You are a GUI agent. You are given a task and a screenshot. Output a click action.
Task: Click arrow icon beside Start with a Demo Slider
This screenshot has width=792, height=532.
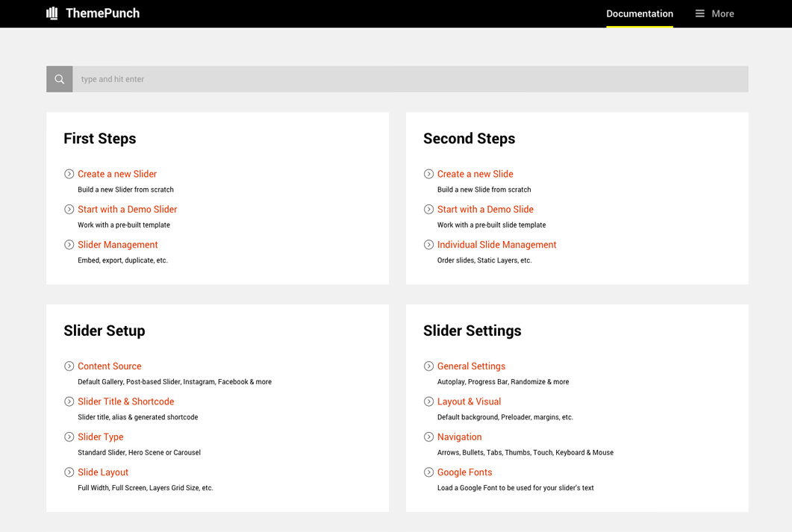coord(69,210)
